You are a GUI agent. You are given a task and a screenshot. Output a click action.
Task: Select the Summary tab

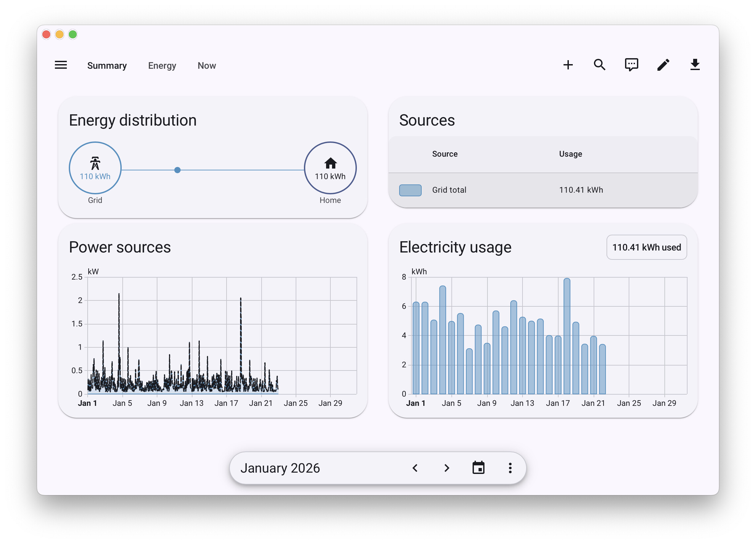click(x=107, y=66)
